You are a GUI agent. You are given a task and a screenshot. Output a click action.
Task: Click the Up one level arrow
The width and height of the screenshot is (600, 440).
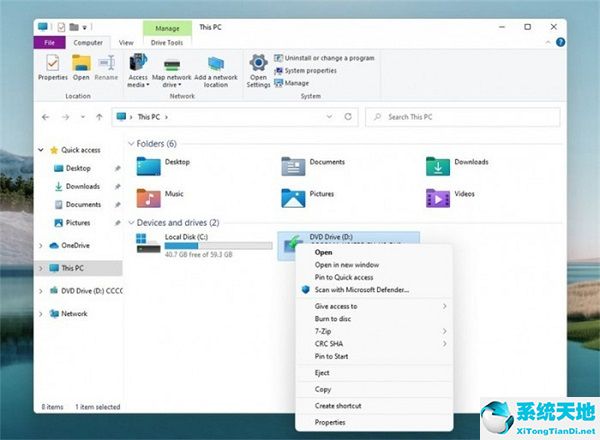(99, 117)
